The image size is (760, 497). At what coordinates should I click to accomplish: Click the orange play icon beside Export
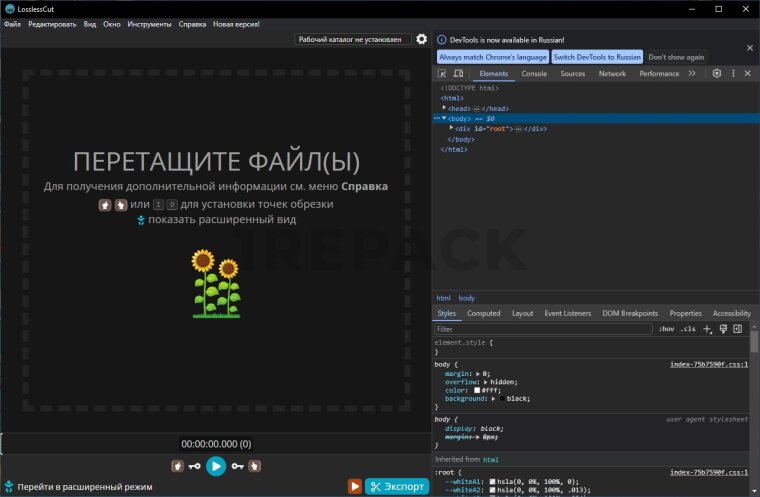[355, 486]
